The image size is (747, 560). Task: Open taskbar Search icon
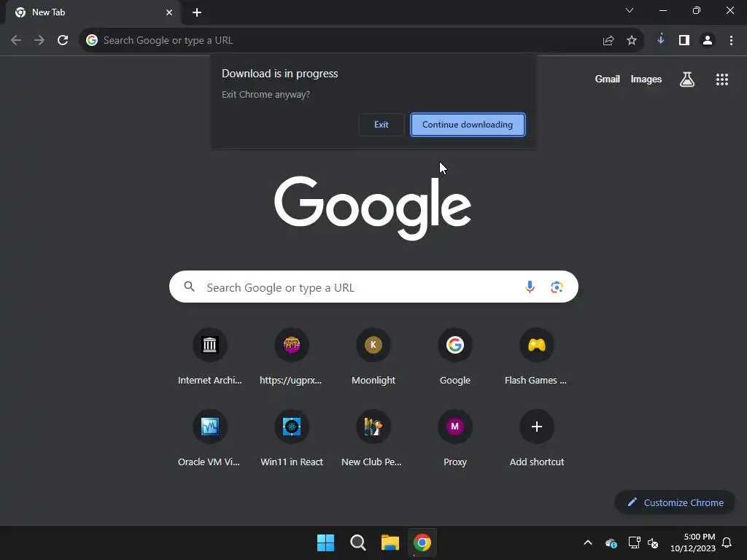point(357,542)
